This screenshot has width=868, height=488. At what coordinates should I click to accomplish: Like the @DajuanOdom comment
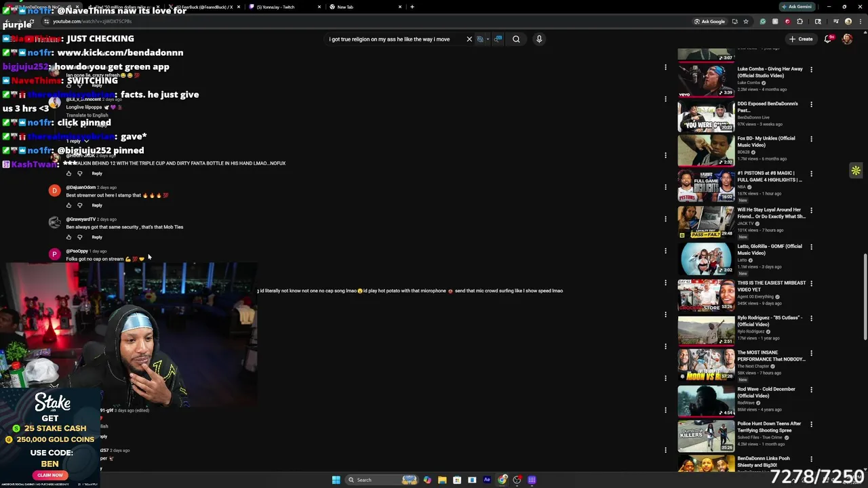(x=68, y=205)
